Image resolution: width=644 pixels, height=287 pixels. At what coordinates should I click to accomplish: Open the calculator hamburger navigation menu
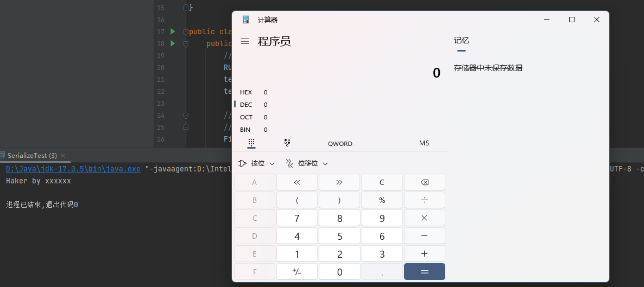click(x=245, y=41)
